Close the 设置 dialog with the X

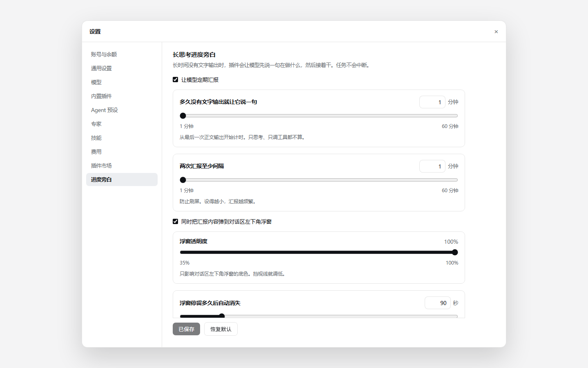tap(496, 32)
